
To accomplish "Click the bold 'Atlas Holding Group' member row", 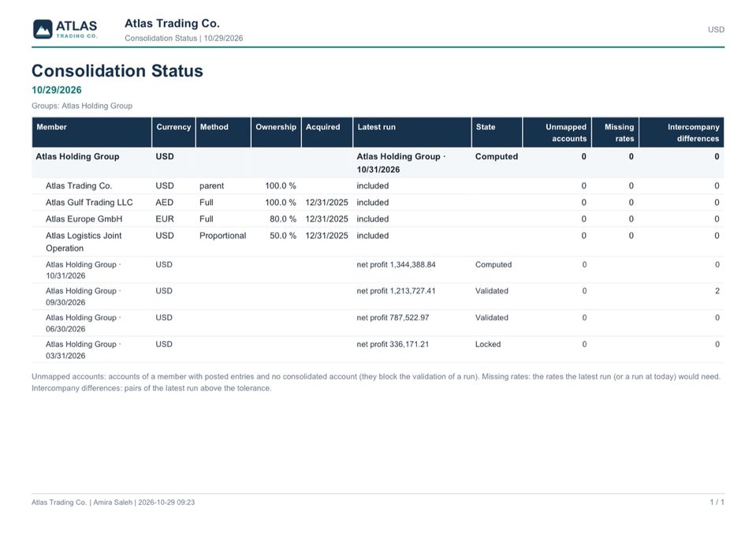I will [x=378, y=162].
